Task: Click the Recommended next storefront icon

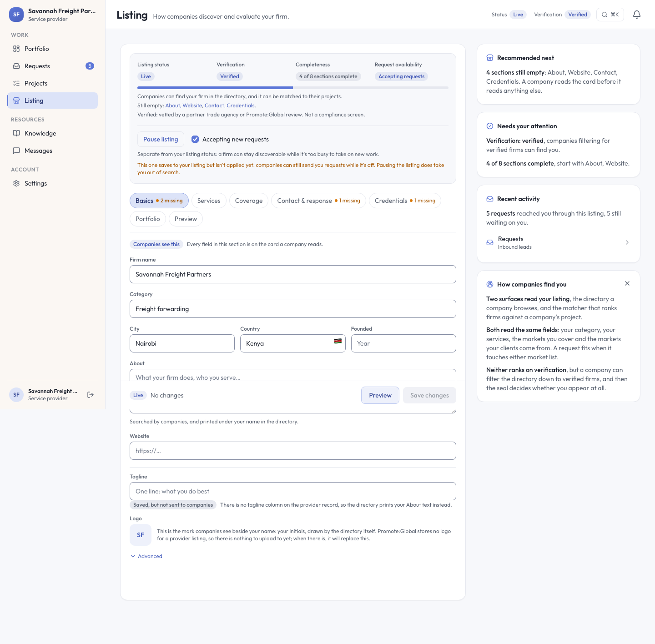Action: coord(490,58)
